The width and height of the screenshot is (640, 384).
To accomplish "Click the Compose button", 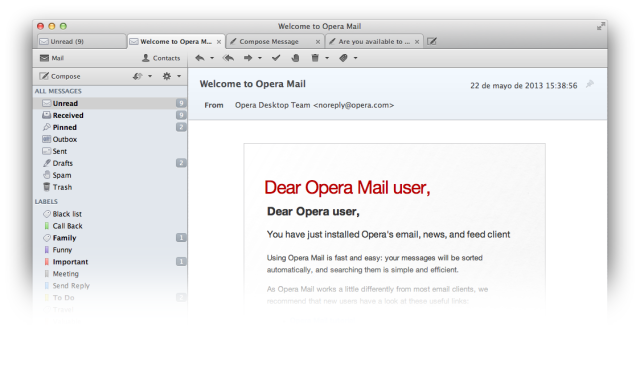I will (x=60, y=76).
